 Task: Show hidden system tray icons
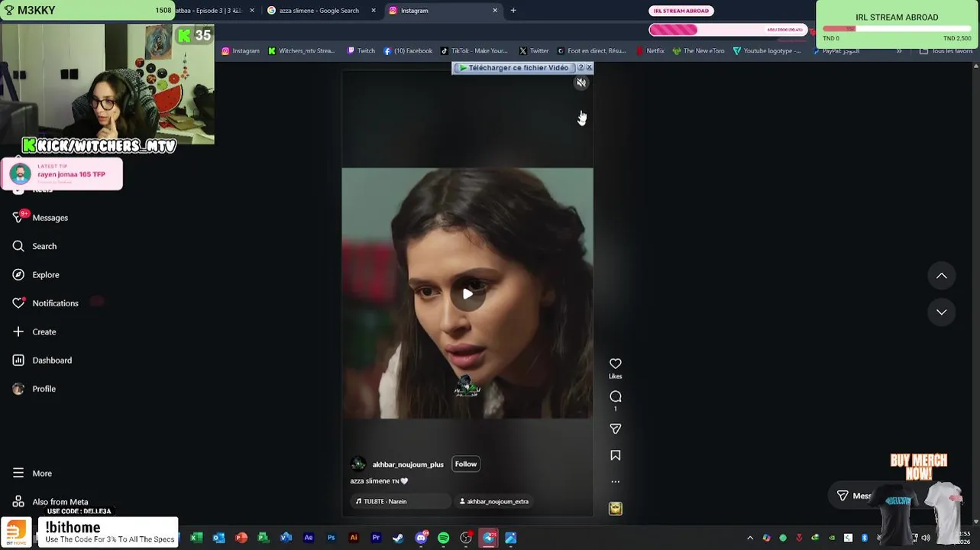click(x=750, y=538)
